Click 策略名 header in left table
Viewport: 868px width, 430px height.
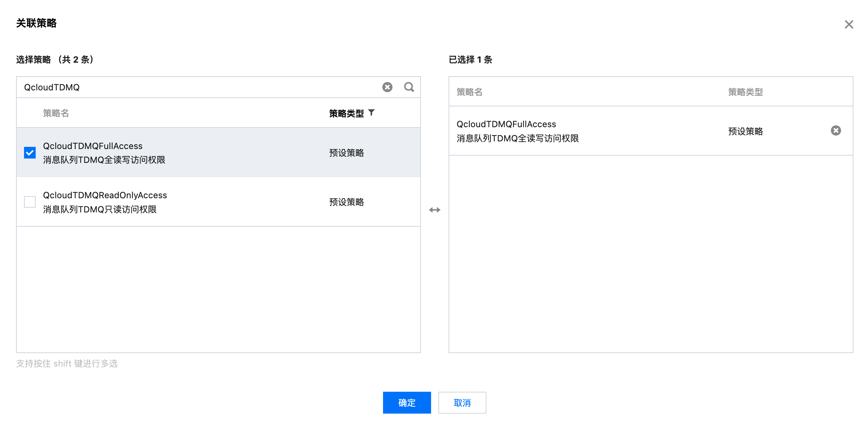(56, 113)
